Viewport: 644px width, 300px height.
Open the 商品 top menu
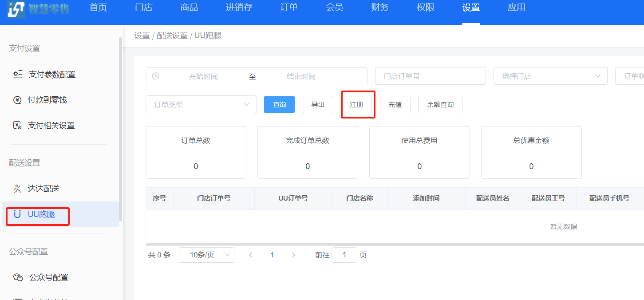point(189,8)
